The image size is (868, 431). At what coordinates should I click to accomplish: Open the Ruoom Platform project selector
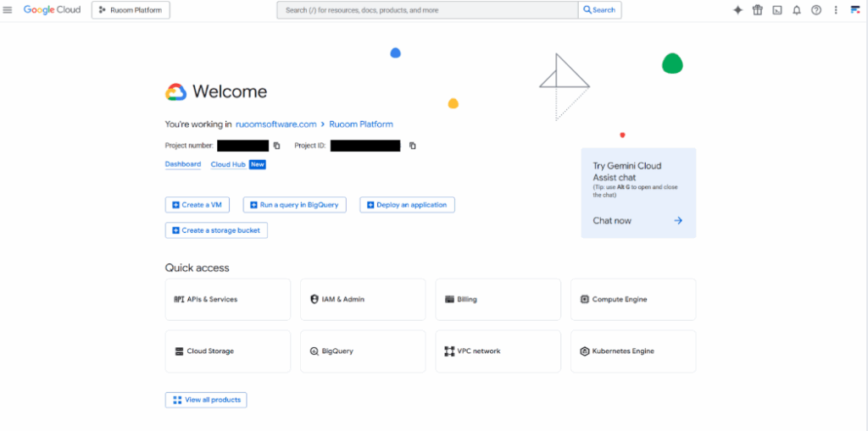tap(131, 10)
